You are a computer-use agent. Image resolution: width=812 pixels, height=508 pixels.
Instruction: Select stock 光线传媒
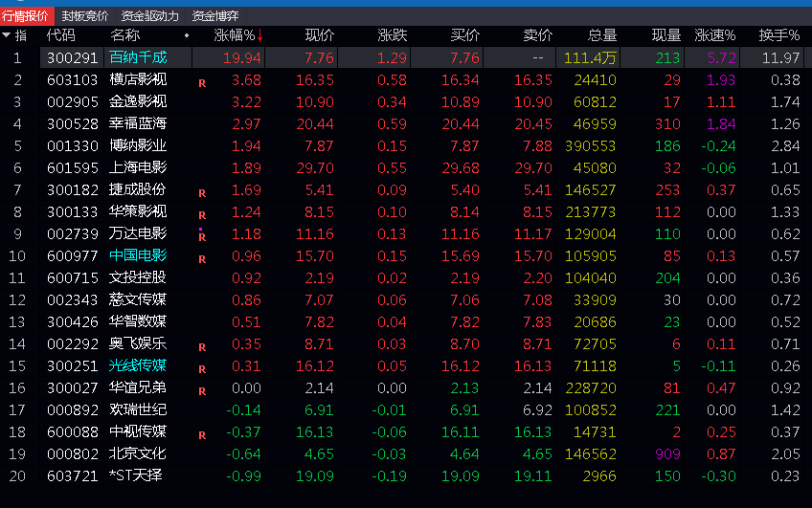point(138,365)
